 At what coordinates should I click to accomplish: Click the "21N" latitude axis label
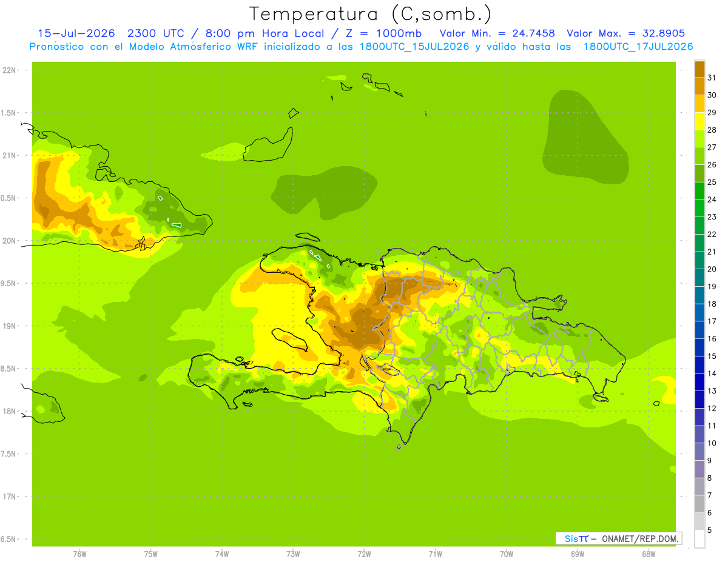tap(8, 155)
